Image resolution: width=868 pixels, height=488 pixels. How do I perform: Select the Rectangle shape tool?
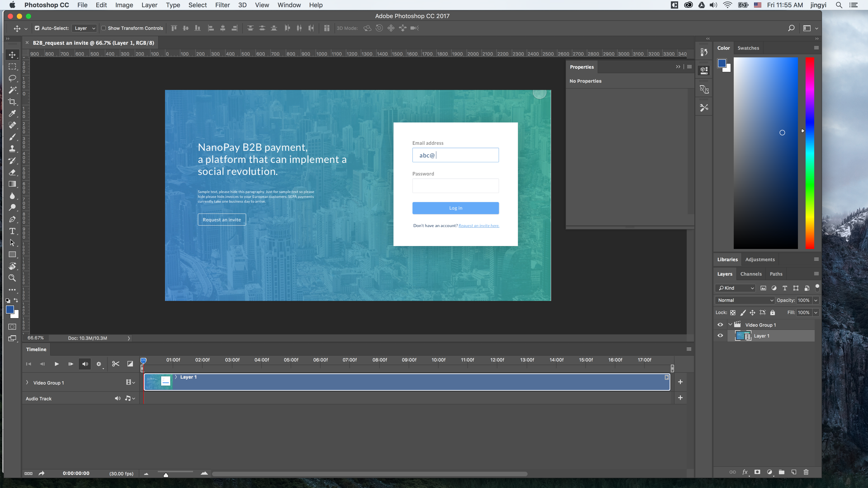[x=12, y=254]
